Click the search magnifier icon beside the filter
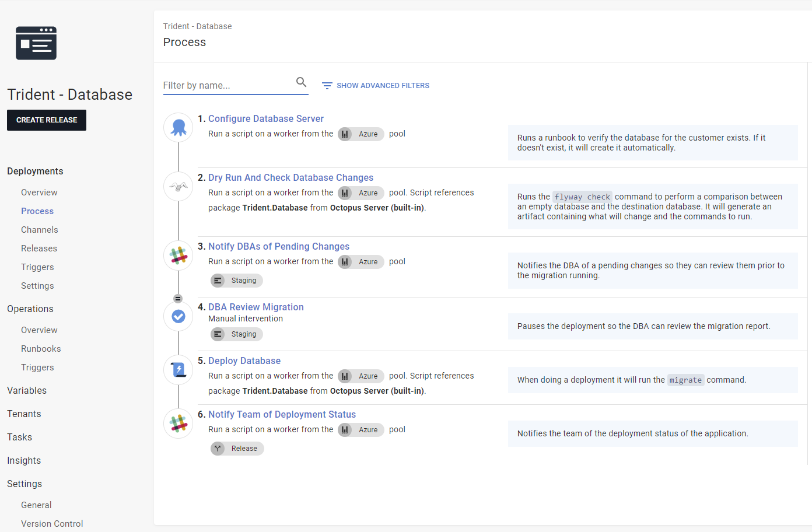 301,82
